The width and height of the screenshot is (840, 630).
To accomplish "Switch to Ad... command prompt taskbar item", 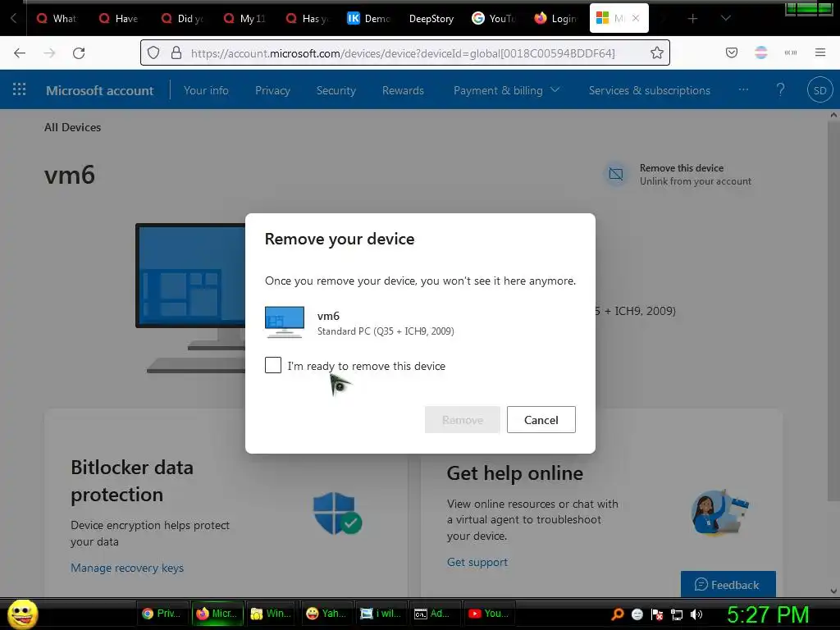I will 435,614.
